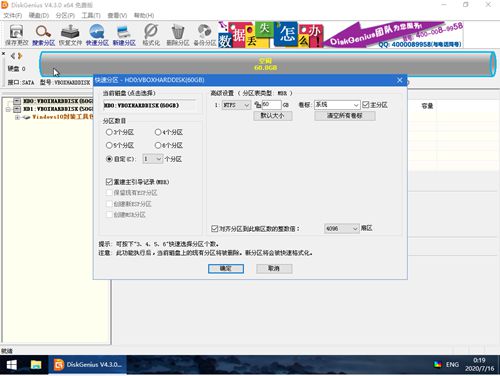Image resolution: width=500 pixels, height=376 pixels.
Task: Open the 硬盘(D) menu
Action: tap(39, 15)
